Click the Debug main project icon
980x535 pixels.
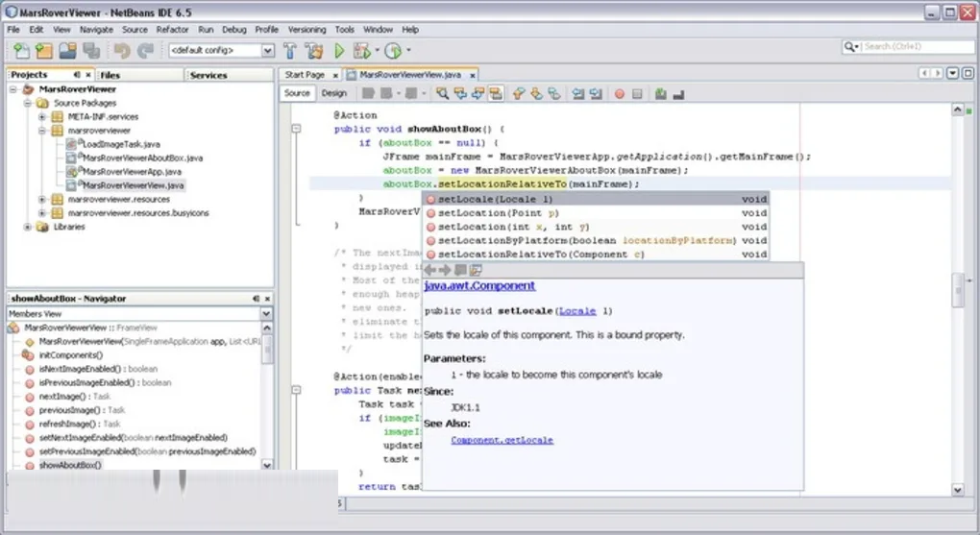point(362,51)
